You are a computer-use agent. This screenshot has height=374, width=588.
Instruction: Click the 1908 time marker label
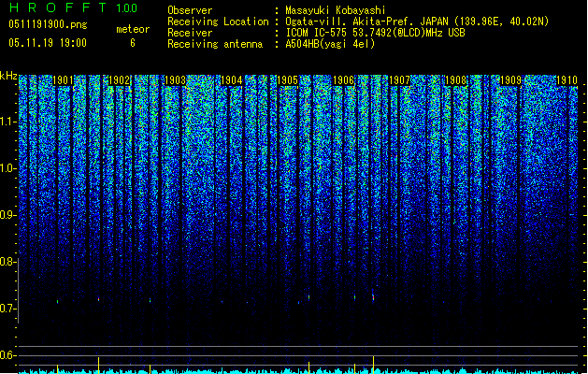tap(455, 80)
